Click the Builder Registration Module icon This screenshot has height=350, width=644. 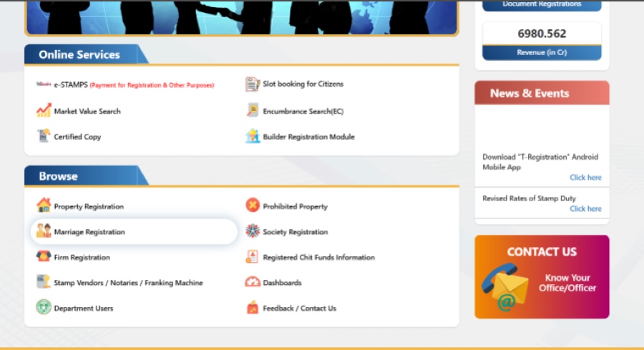253,136
